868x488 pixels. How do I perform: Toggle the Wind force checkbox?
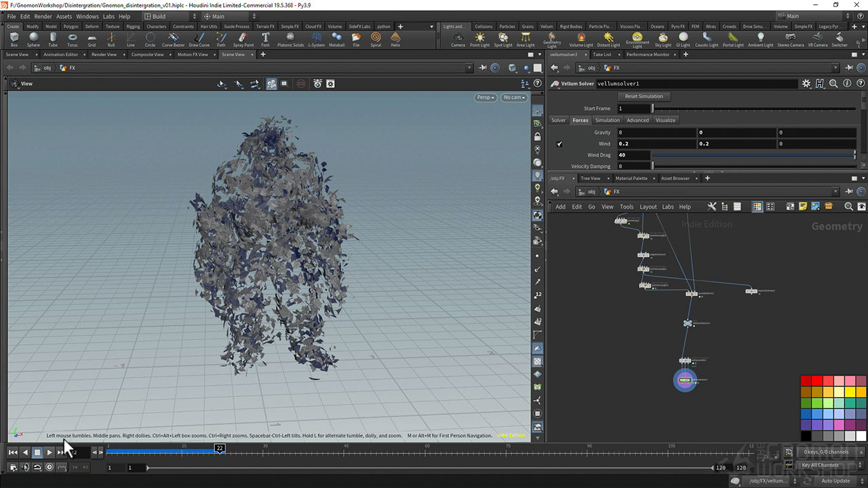(559, 144)
